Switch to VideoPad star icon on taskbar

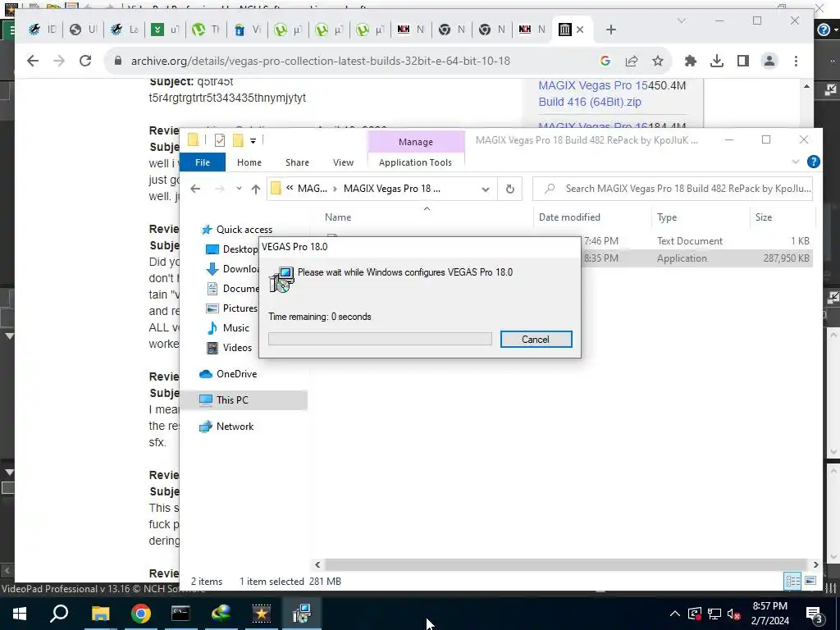click(262, 614)
